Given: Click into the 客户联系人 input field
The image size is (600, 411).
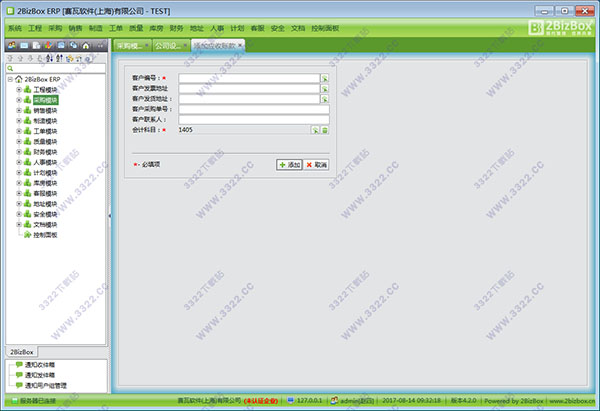Looking at the screenshot, I should (254, 120).
